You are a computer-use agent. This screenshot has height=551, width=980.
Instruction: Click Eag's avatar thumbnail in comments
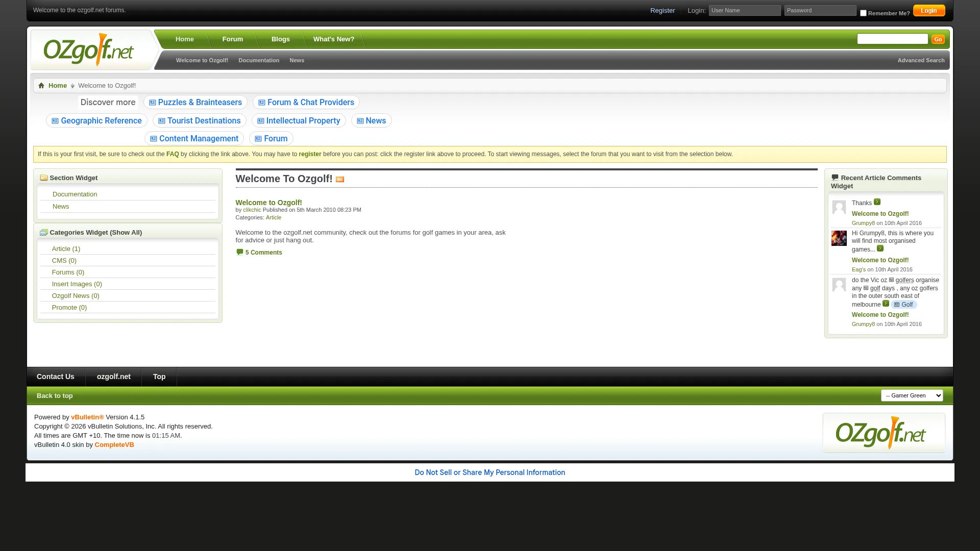pyautogui.click(x=839, y=238)
